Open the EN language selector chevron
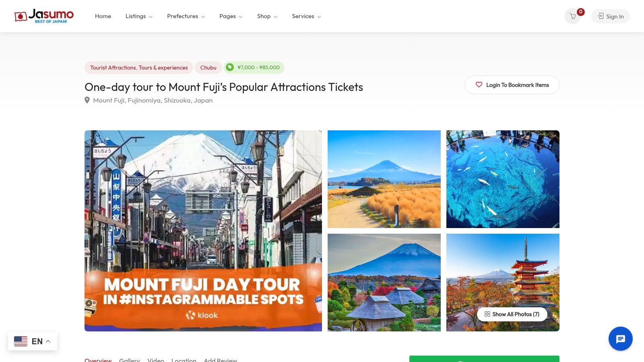This screenshot has width=644, height=362. point(48,341)
